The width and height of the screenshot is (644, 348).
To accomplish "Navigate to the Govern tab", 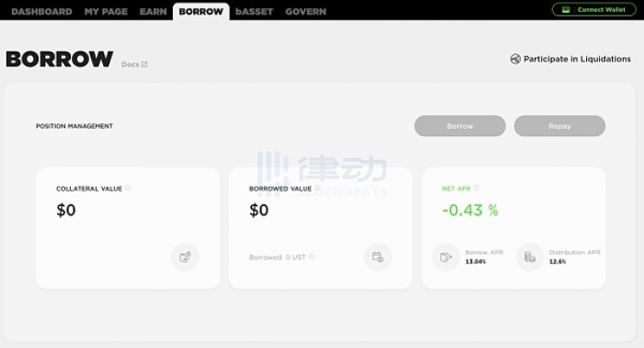I will 306,11.
